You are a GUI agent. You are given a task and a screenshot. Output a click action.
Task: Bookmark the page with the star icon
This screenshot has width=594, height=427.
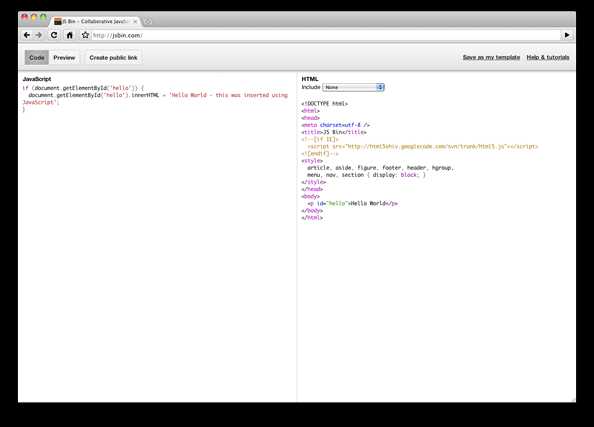85,35
